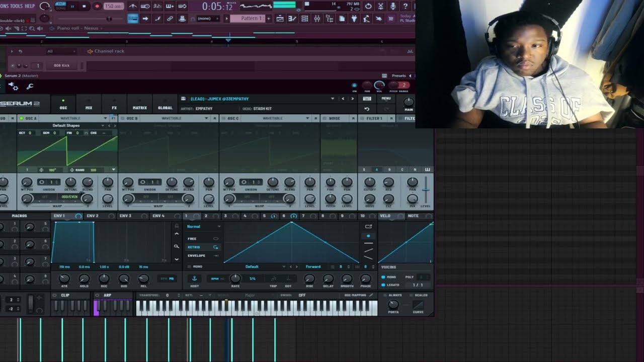
Task: Click the arrow step tool icon
Action: click(x=145, y=19)
